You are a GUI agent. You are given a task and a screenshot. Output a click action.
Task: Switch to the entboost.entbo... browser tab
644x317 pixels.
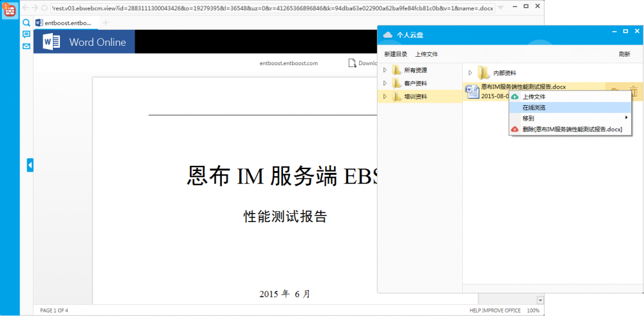pos(66,23)
